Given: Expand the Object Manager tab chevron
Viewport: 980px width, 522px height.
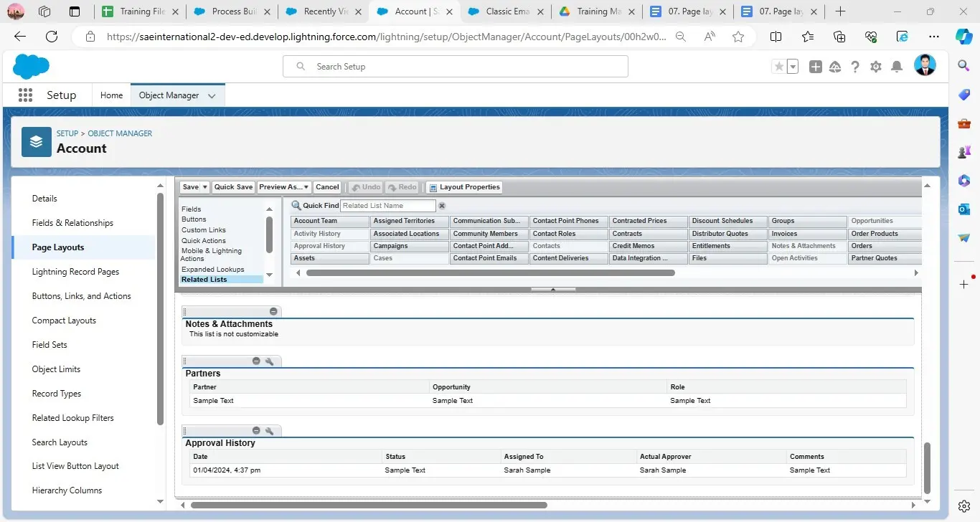Looking at the screenshot, I should (x=212, y=96).
